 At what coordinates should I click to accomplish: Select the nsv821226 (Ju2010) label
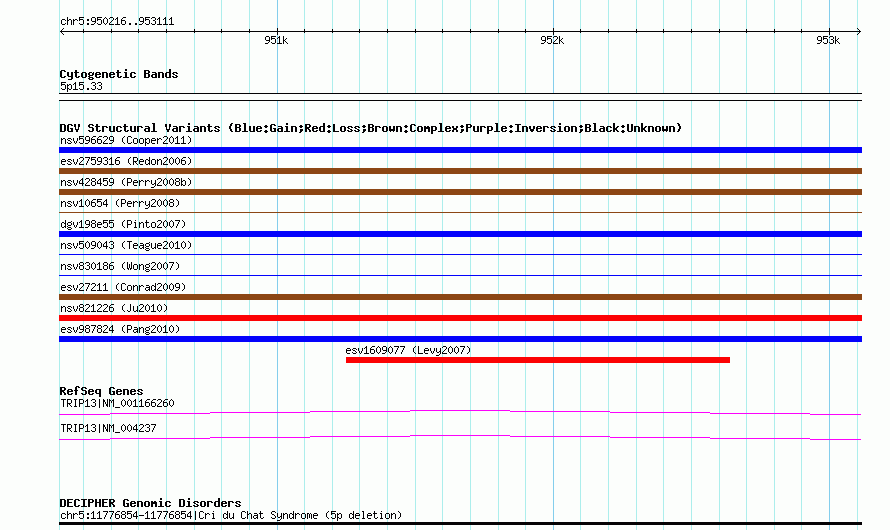[x=114, y=308]
